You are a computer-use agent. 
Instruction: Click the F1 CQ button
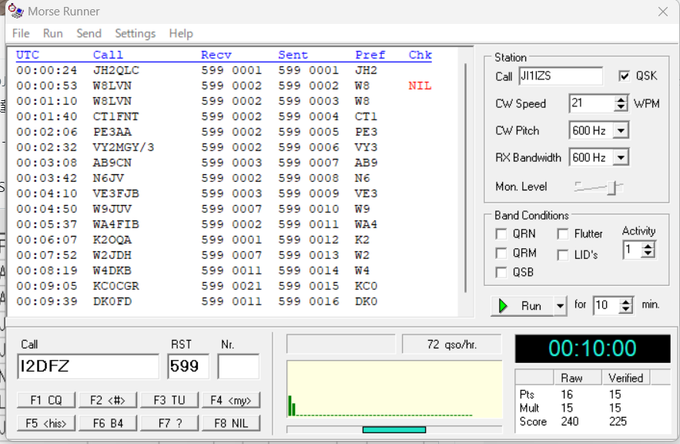tap(46, 400)
